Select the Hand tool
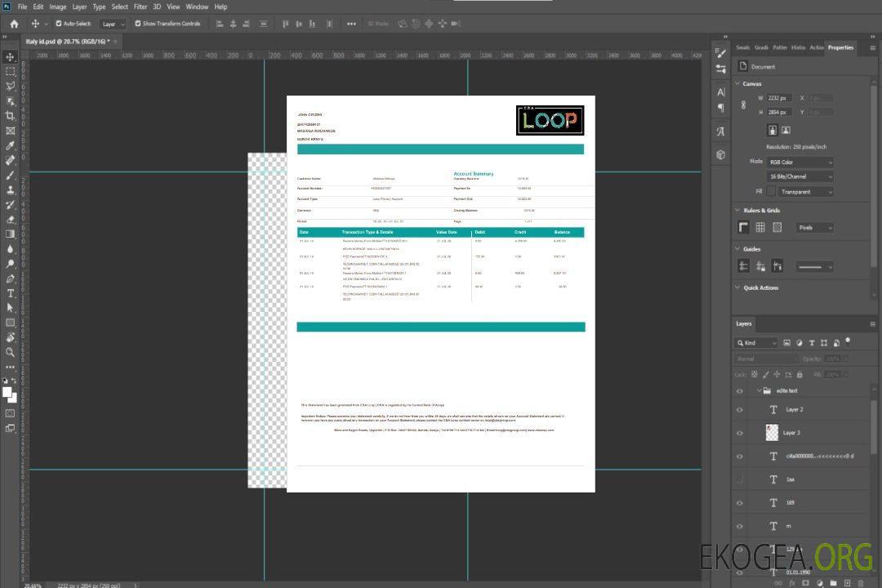Image resolution: width=882 pixels, height=588 pixels. 10,337
